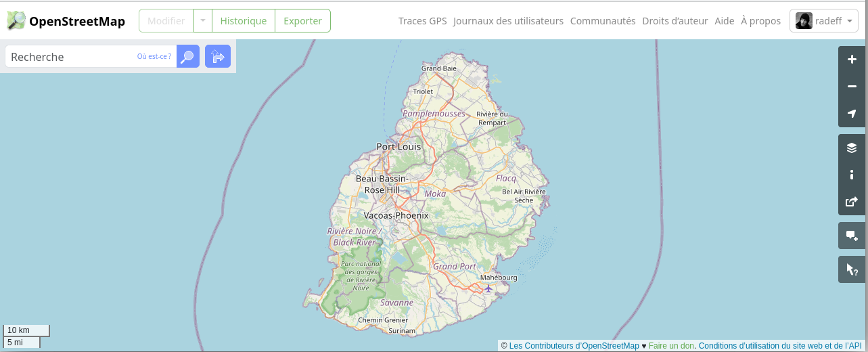
Task: Open directions between two points
Action: point(218,56)
